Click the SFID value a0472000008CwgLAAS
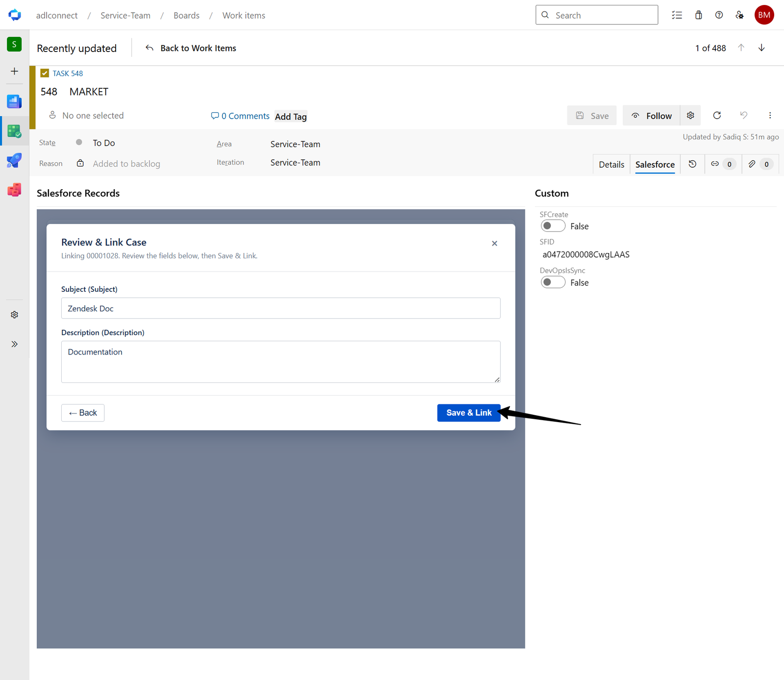This screenshot has width=784, height=680. (586, 254)
